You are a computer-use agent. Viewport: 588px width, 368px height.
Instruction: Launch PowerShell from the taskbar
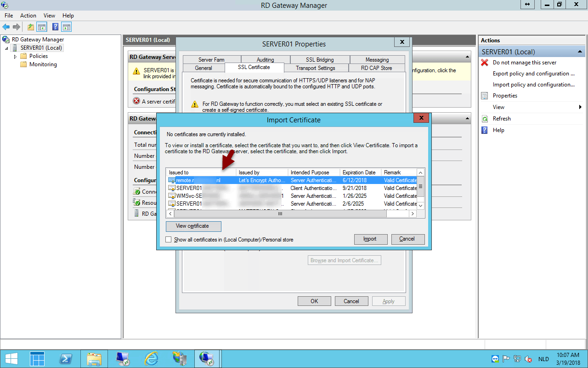coord(66,359)
